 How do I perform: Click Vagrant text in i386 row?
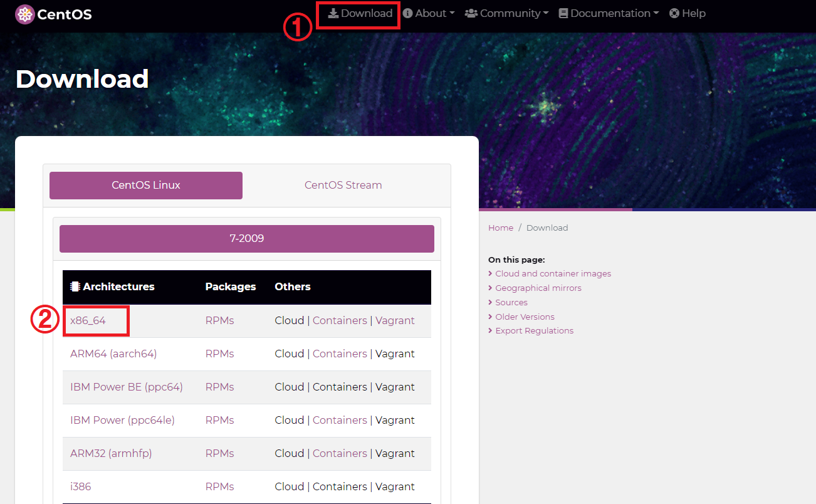(395, 486)
